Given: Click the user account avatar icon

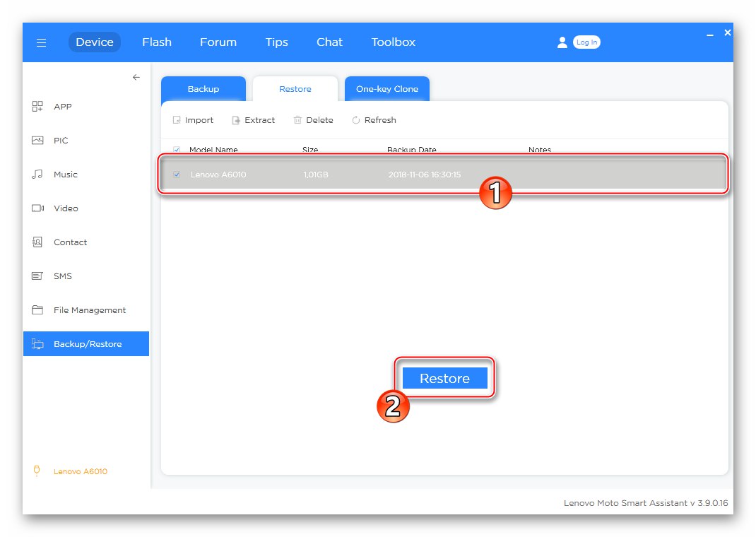Looking at the screenshot, I should point(562,42).
